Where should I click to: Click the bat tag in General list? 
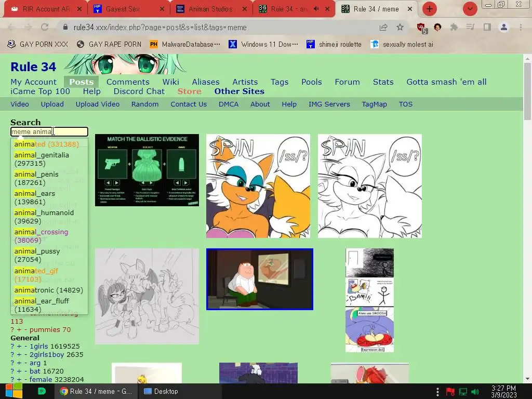tap(35, 371)
